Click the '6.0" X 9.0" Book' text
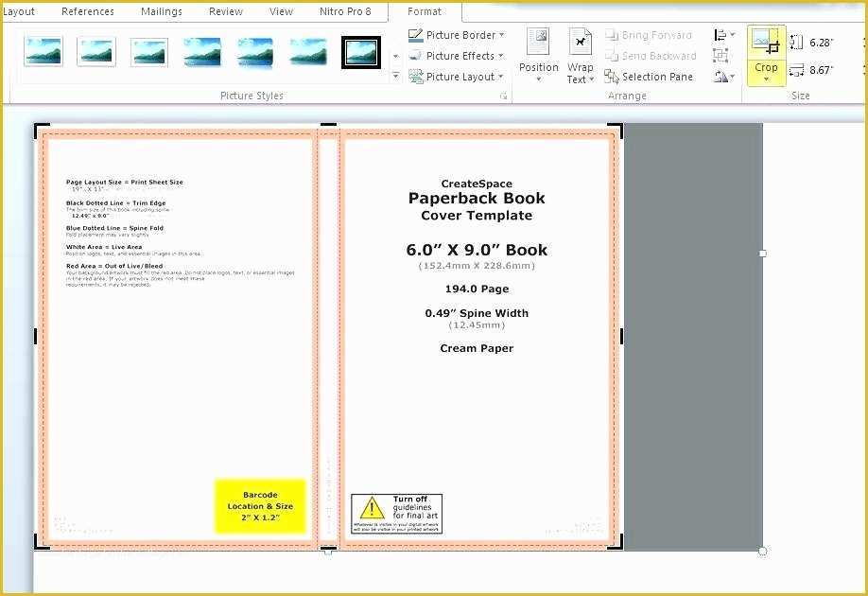The image size is (868, 596). [477, 250]
